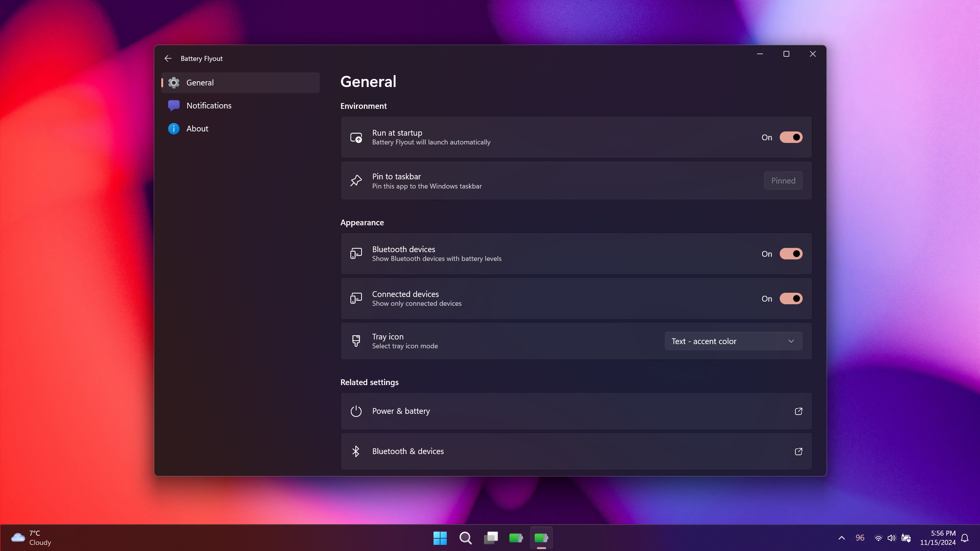
Task: Open the About page in the sidebar
Action: click(197, 128)
